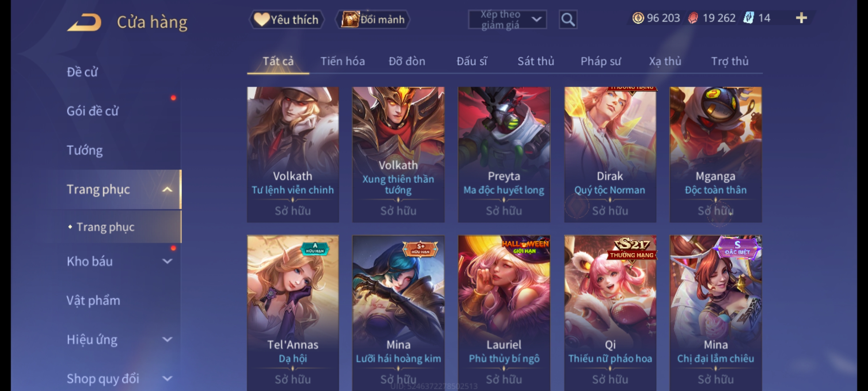The image size is (868, 391).
Task: Open the search magnifier icon
Action: pyautogui.click(x=568, y=20)
